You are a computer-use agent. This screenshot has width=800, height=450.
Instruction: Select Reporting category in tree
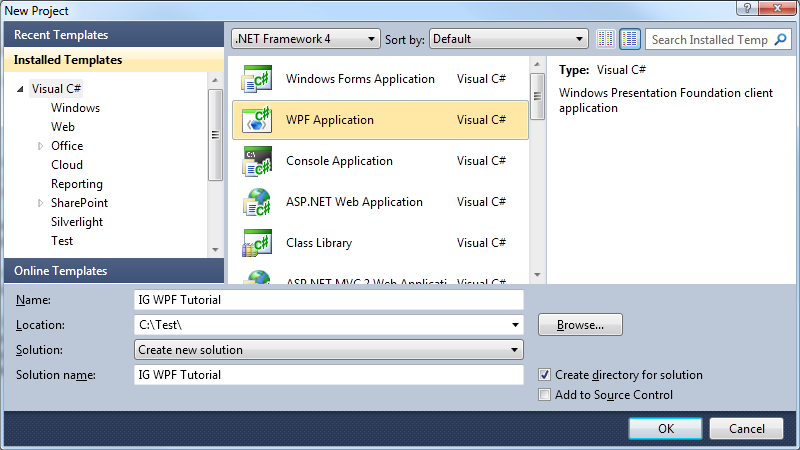pos(77,184)
